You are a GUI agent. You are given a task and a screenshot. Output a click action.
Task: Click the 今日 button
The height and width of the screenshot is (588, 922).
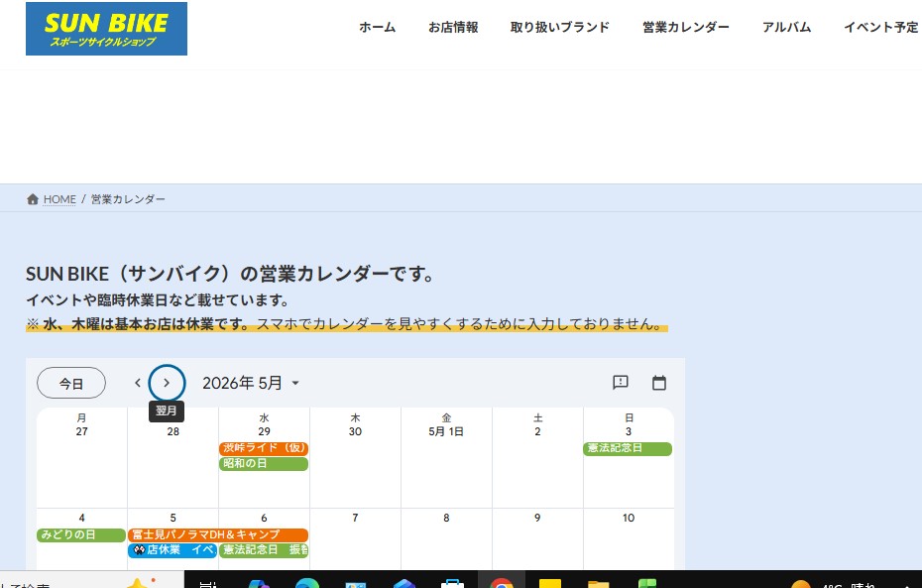tap(71, 383)
